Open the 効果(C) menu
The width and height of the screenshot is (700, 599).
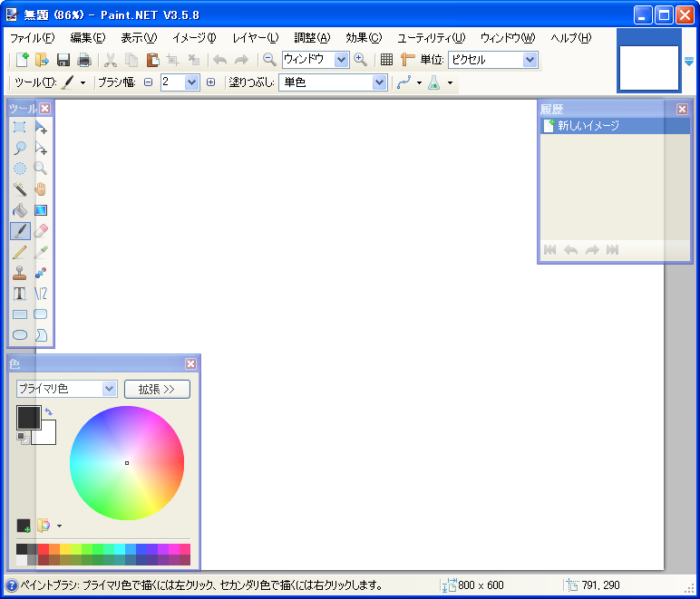point(364,38)
